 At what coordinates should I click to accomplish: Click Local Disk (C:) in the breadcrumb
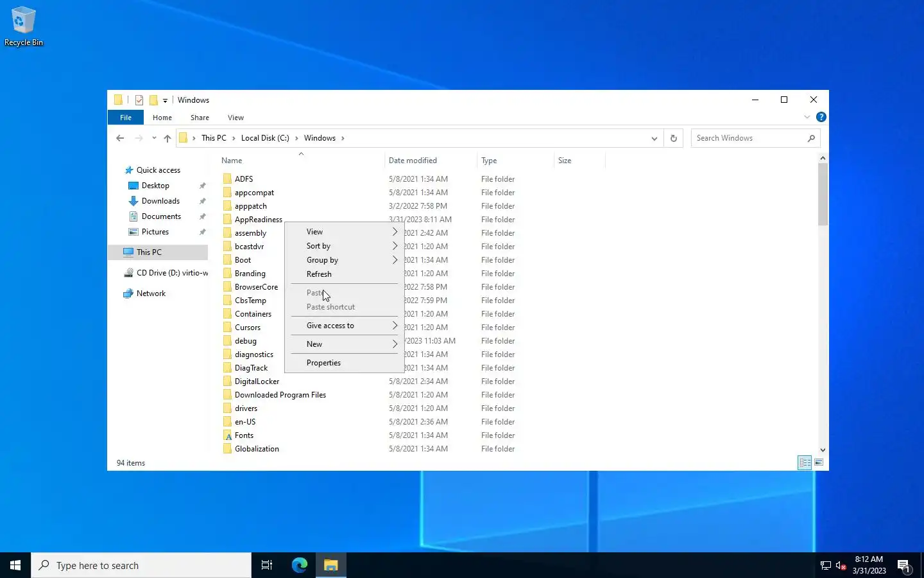tap(265, 138)
